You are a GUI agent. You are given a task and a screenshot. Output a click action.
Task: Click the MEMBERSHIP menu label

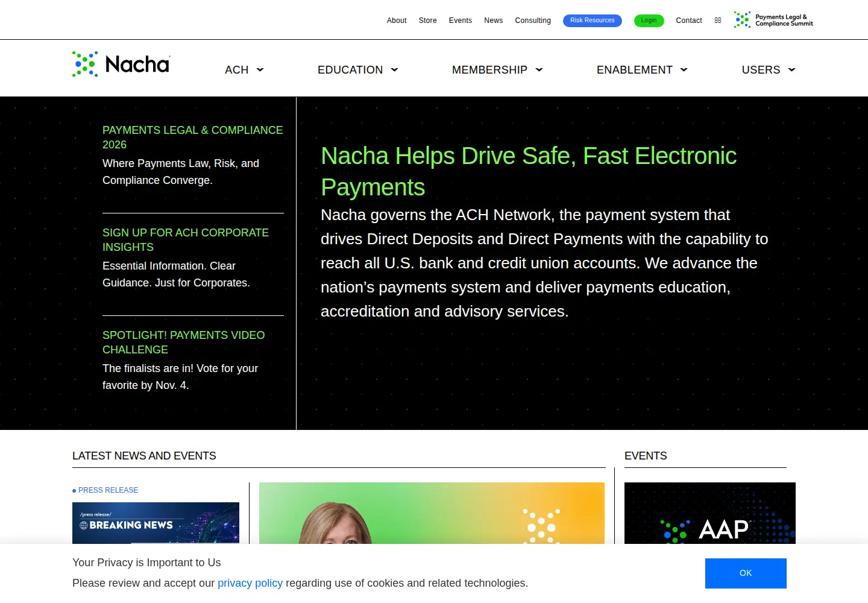pos(489,70)
